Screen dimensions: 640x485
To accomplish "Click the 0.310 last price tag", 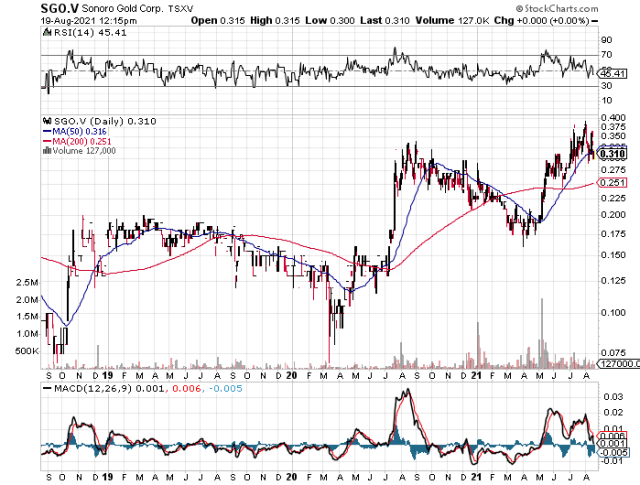I will tap(613, 154).
